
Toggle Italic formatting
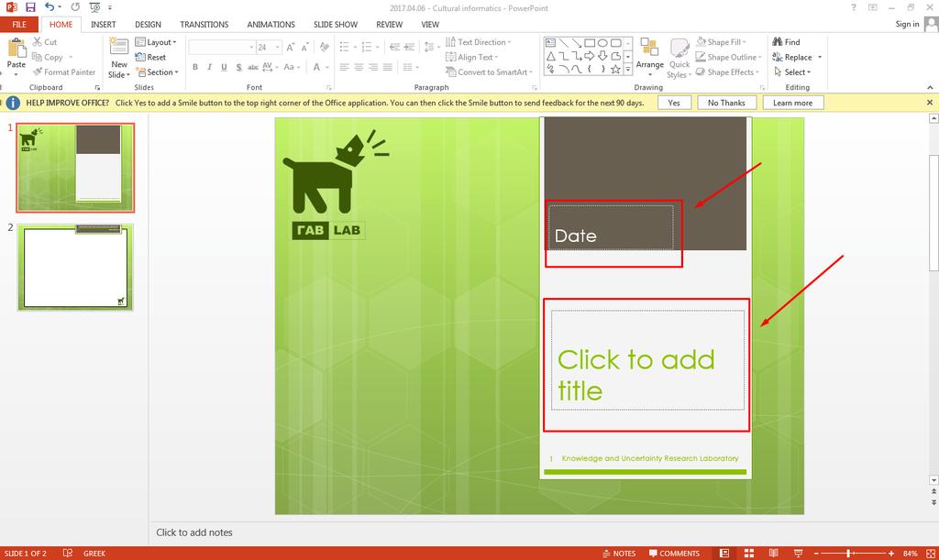(x=210, y=67)
